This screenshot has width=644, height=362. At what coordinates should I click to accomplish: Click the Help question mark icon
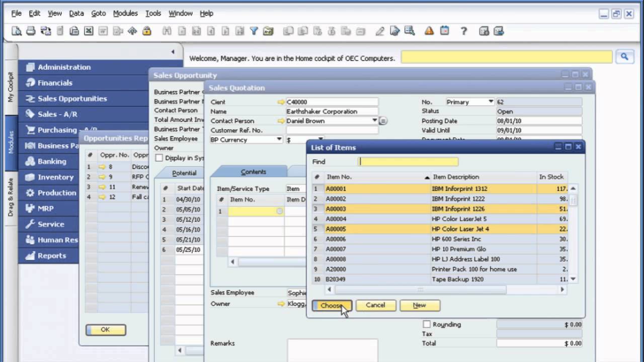pyautogui.click(x=464, y=31)
